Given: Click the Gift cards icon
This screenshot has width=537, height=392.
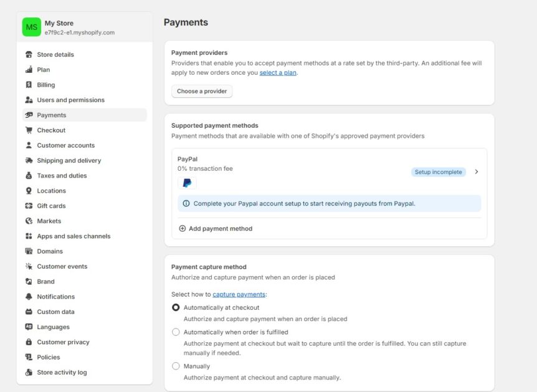Looking at the screenshot, I should pyautogui.click(x=29, y=206).
